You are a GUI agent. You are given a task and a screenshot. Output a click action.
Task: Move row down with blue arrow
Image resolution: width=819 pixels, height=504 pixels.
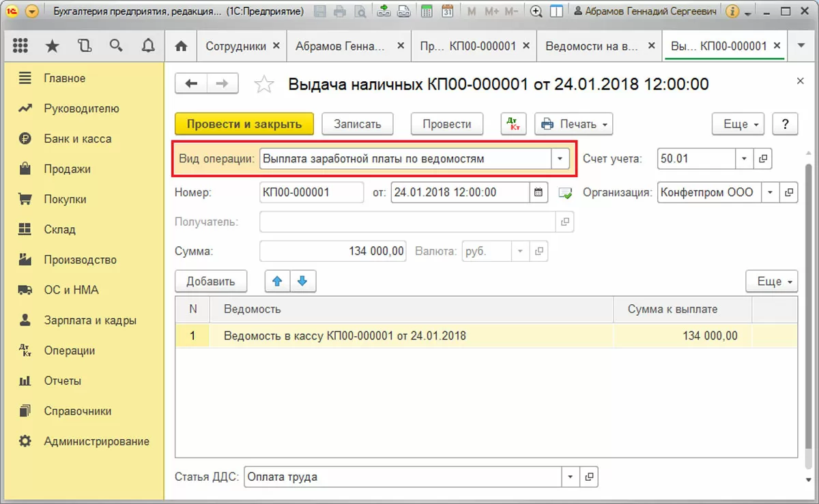(302, 281)
